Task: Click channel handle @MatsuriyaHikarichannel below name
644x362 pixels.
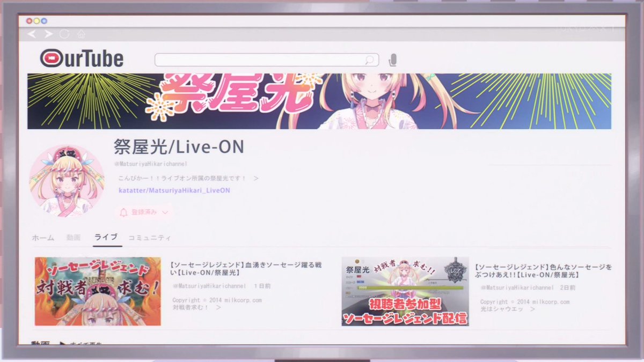Action: 150,164
